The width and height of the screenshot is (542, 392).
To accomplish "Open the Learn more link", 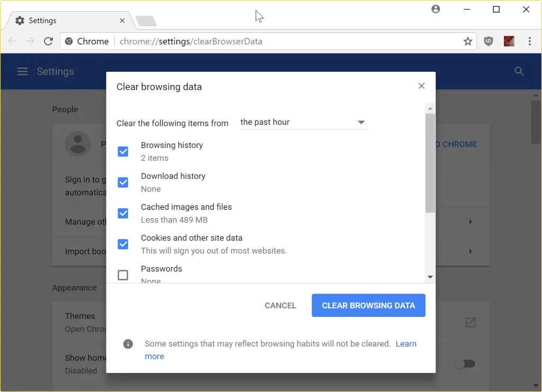I will tap(406, 344).
